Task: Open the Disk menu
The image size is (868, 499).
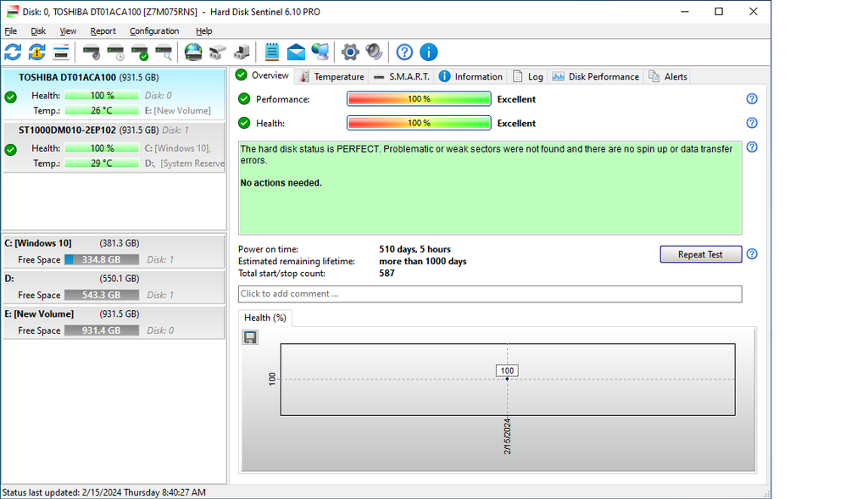Action: [38, 31]
